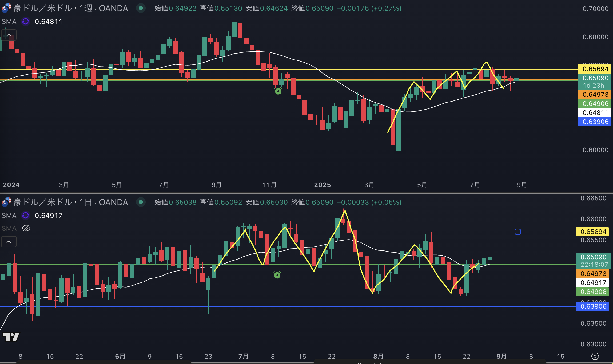Click daily 始値0.65038 open value

click(175, 202)
